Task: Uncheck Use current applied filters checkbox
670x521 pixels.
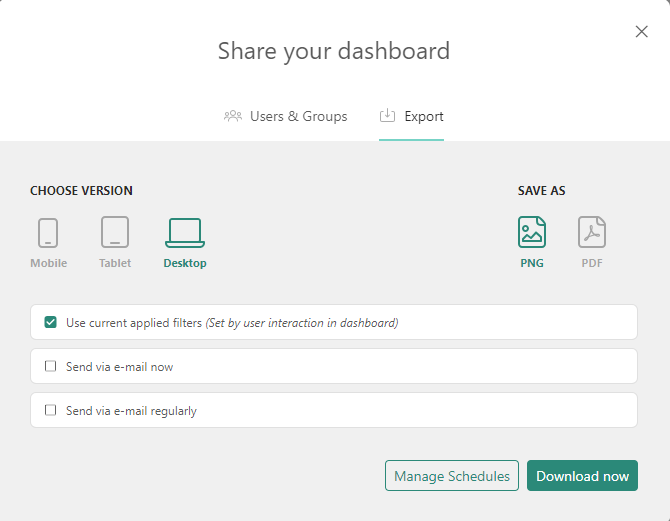Action: coord(51,323)
